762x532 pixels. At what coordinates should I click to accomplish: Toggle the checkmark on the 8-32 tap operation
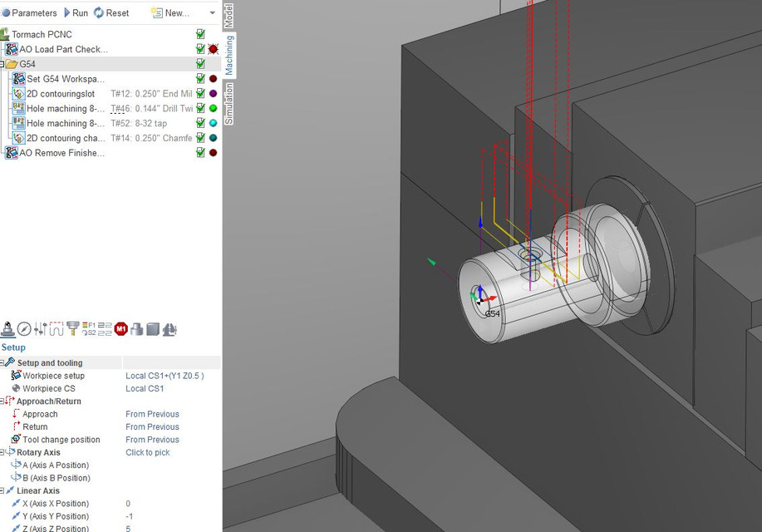coord(200,123)
